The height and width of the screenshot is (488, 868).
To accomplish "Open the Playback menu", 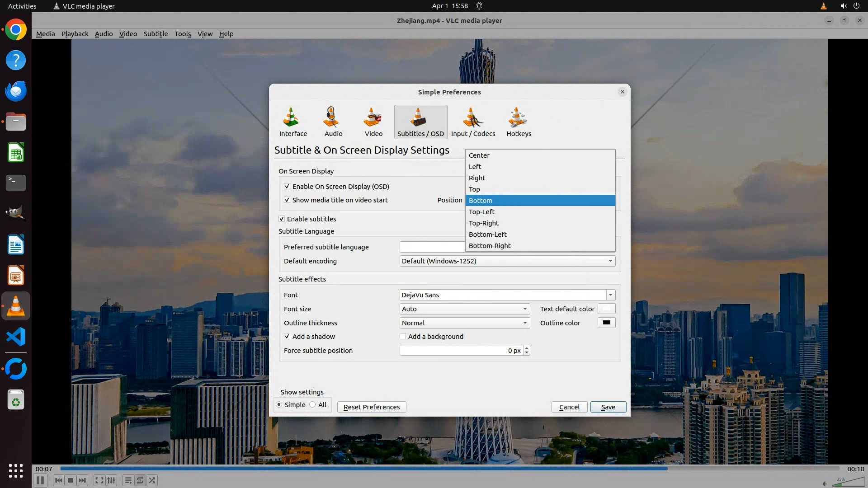I will (75, 34).
